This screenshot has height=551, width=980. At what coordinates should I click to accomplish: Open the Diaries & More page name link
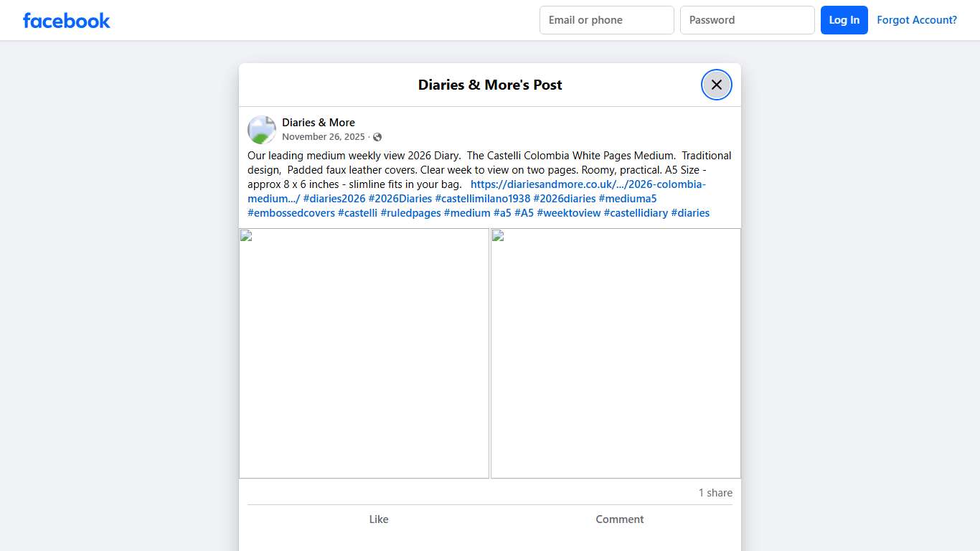pyautogui.click(x=319, y=122)
